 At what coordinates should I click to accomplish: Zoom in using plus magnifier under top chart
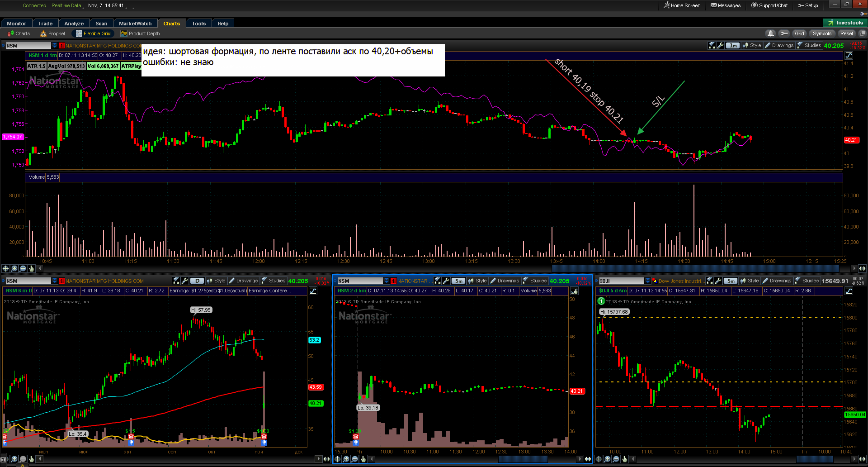tap(14, 268)
